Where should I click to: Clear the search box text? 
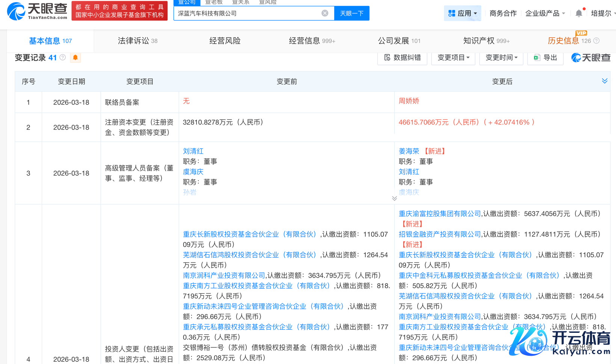pyautogui.click(x=325, y=13)
